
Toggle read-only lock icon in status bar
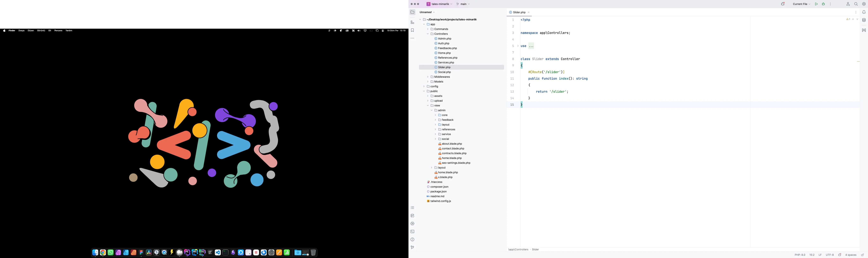863,255
